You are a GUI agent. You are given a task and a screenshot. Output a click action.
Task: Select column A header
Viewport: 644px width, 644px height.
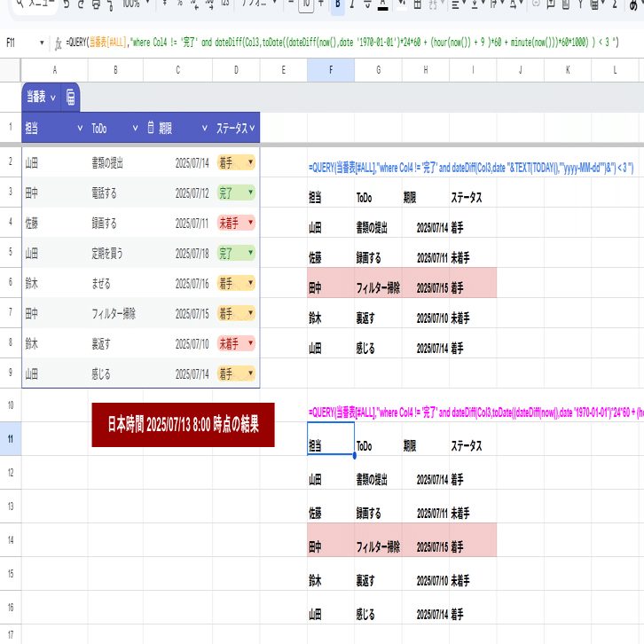tap(55, 70)
